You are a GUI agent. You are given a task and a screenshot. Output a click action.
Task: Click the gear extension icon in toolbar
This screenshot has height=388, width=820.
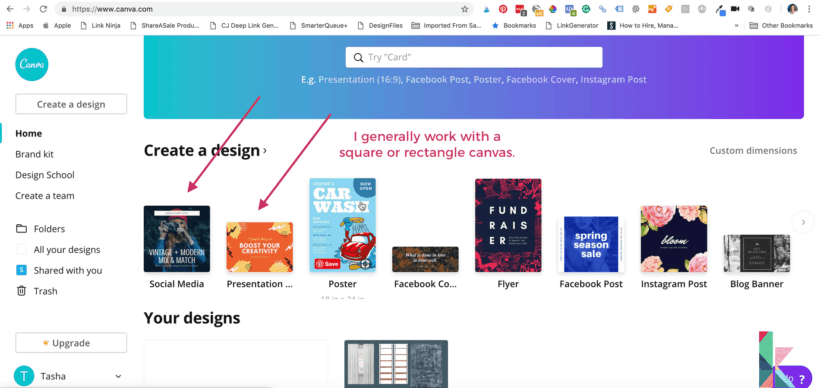[635, 9]
